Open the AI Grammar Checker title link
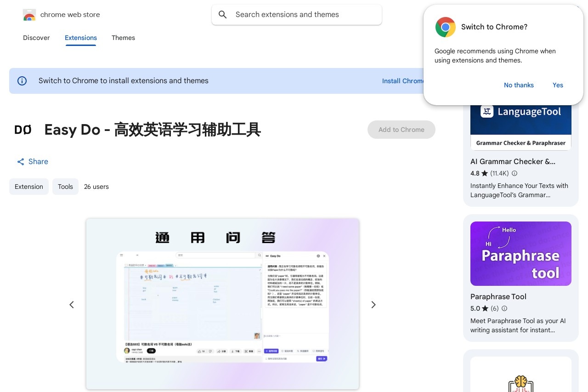588x392 pixels. point(513,161)
